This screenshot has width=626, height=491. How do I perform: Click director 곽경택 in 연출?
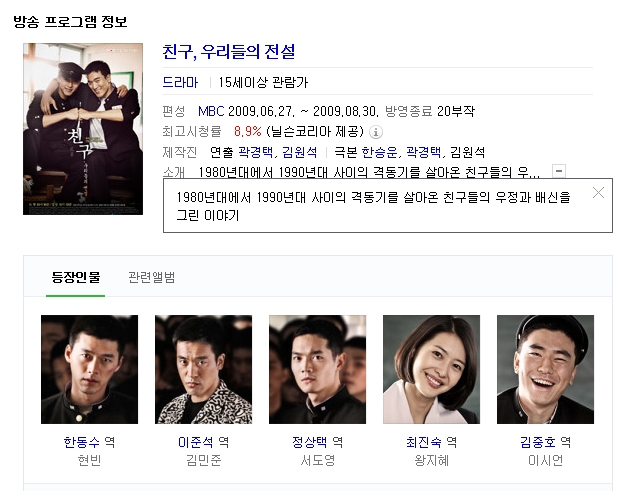click(x=256, y=152)
